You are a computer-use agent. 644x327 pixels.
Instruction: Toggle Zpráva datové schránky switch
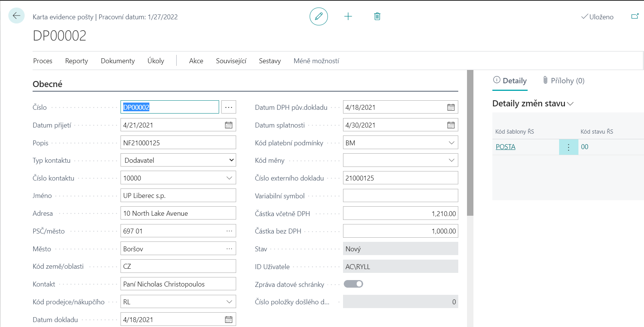[353, 284]
